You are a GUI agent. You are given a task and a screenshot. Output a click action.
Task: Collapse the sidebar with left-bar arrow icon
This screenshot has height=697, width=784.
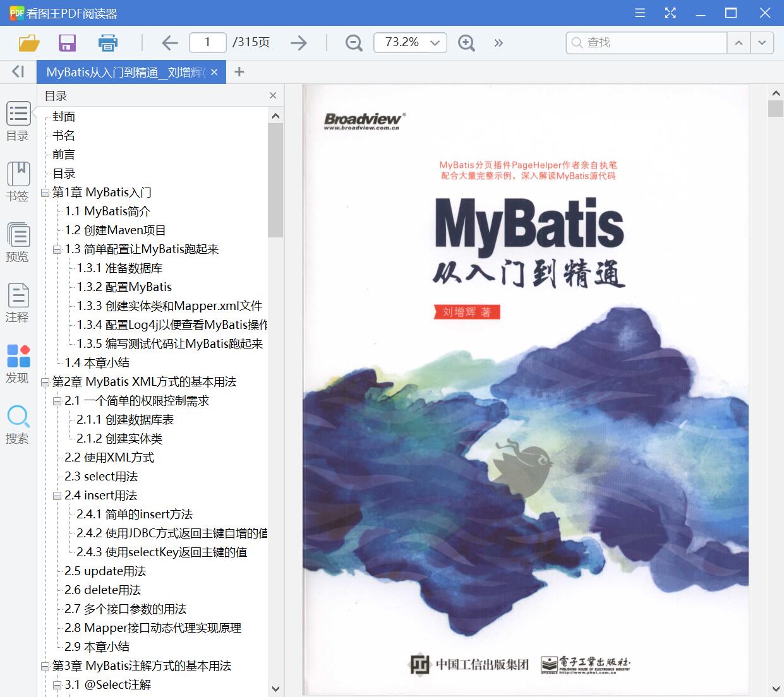click(18, 72)
